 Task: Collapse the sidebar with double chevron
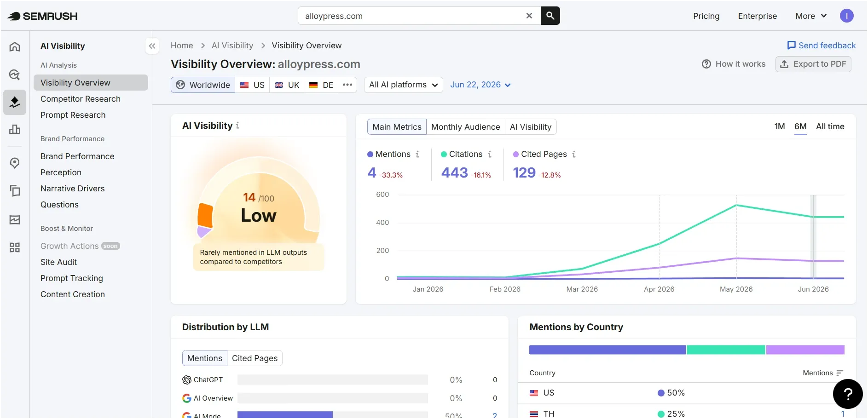coord(152,46)
